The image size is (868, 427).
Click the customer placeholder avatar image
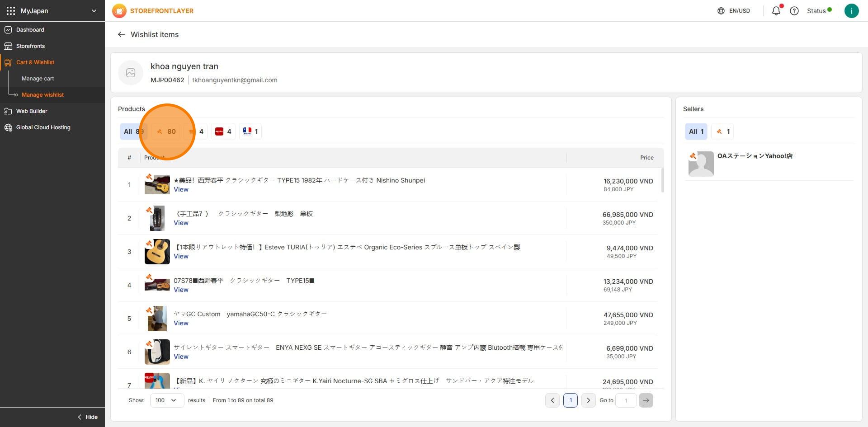131,73
